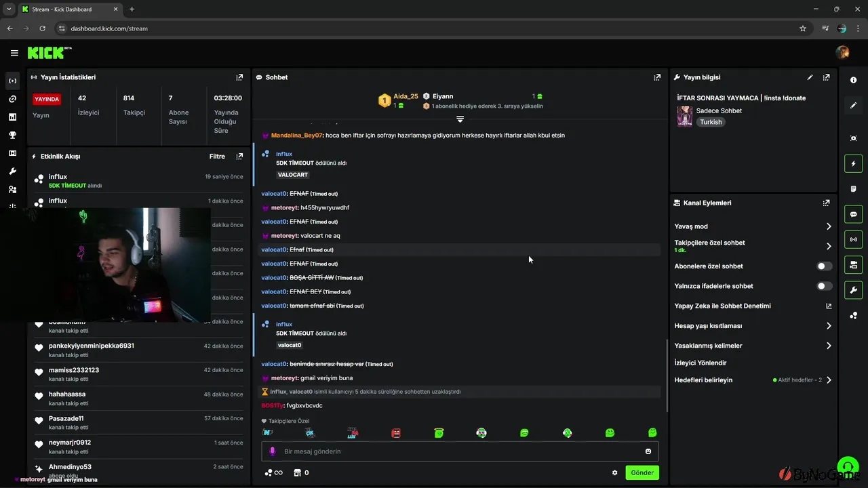Viewport: 868px width, 488px height.
Task: Insert the green halo face emote
Action: coord(439,432)
